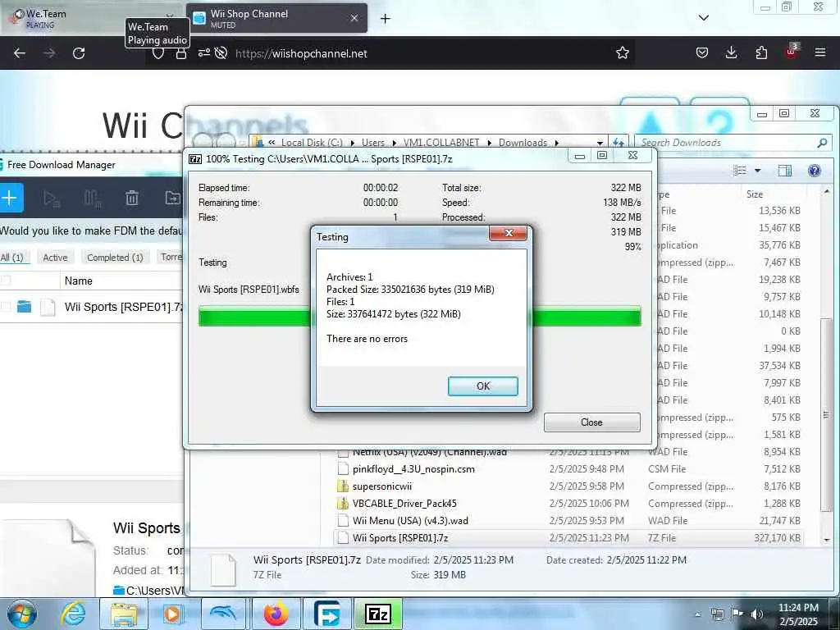Click FDM start-all downloads icon
Screen dimensions: 840x630
pos(52,199)
